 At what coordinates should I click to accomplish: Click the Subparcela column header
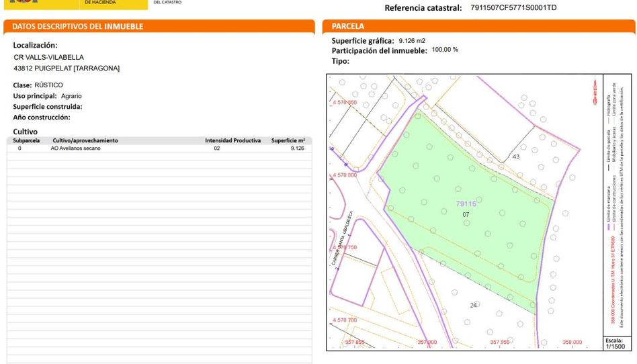pos(26,141)
